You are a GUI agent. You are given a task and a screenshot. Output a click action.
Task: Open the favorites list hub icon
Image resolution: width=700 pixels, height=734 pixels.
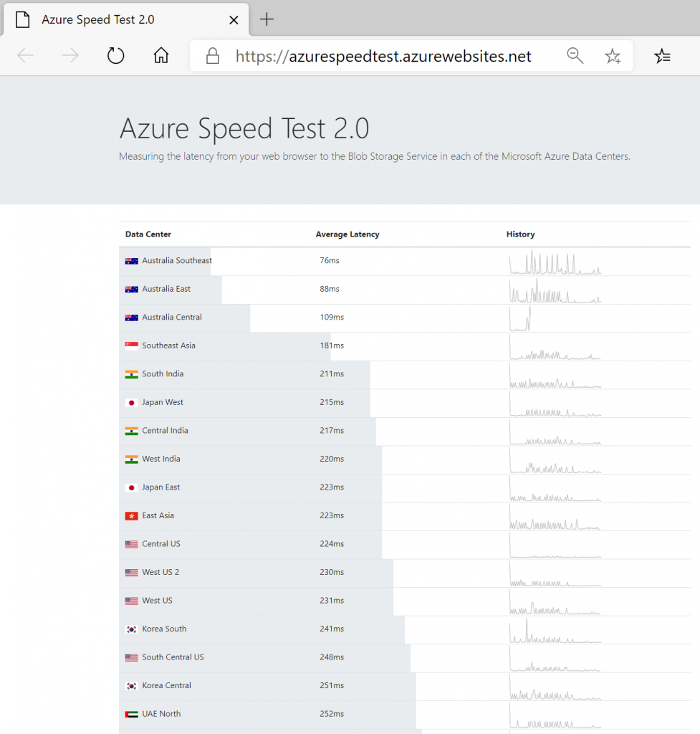pyautogui.click(x=663, y=56)
